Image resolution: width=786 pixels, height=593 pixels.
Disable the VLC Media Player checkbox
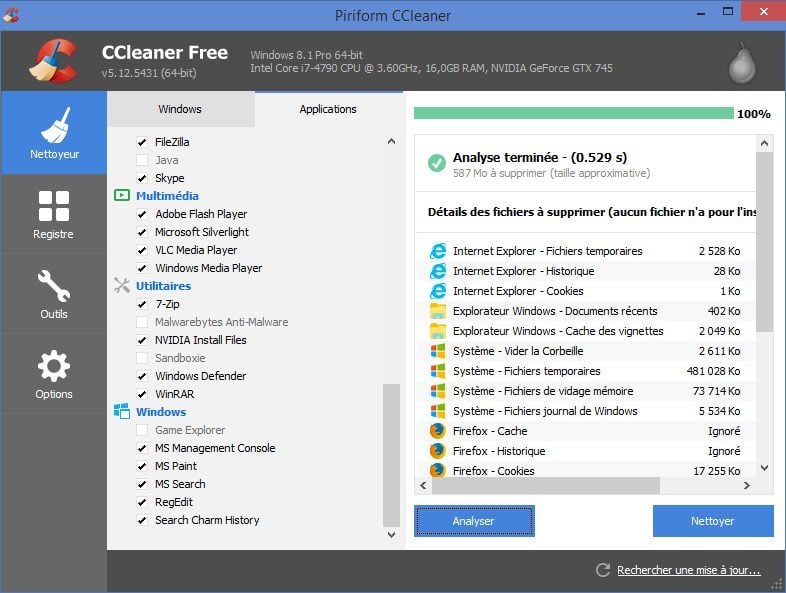tap(142, 250)
